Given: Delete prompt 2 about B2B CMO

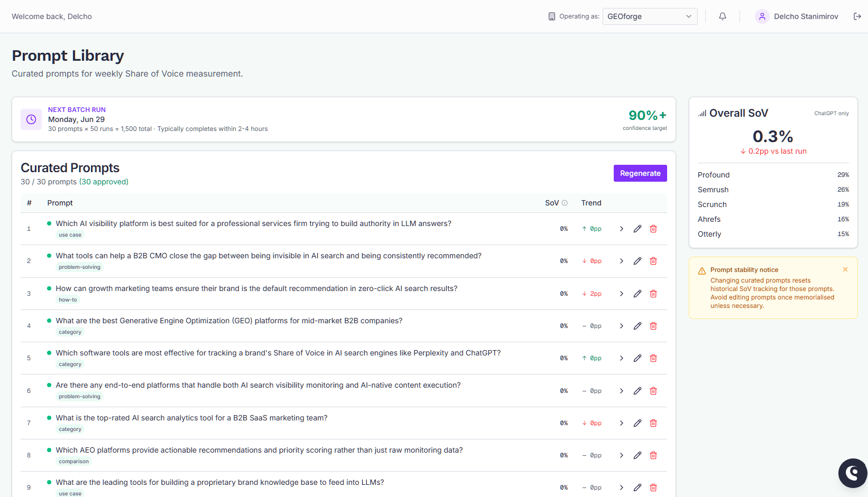Looking at the screenshot, I should click(x=653, y=261).
